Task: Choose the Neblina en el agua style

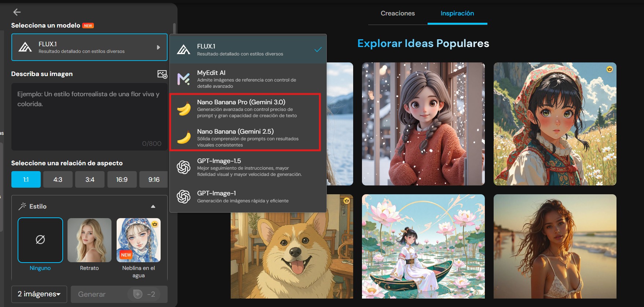Action: (139, 240)
